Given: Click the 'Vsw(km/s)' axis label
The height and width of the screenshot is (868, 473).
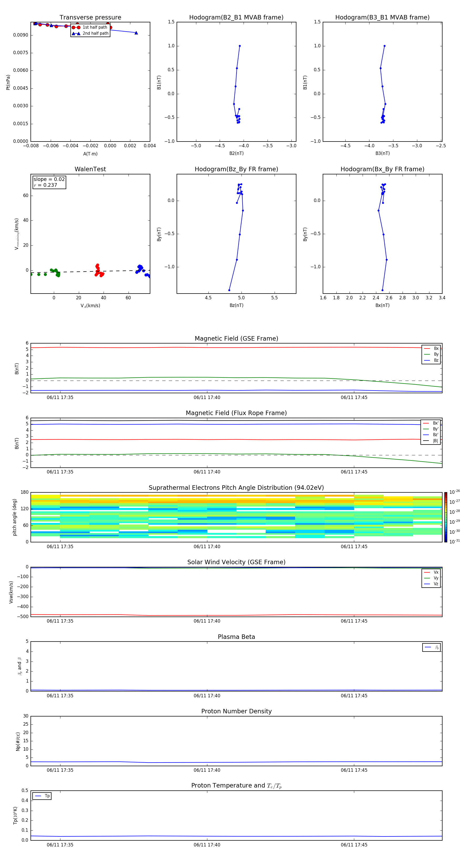Looking at the screenshot, I should coord(11,592).
